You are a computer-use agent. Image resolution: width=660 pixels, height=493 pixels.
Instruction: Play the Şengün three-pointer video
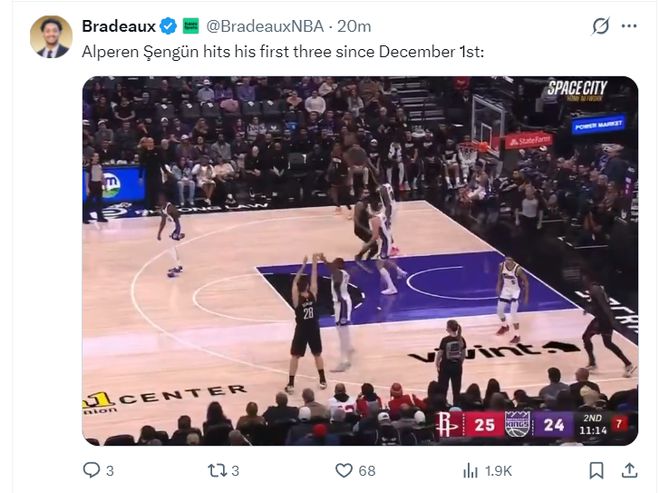360,261
